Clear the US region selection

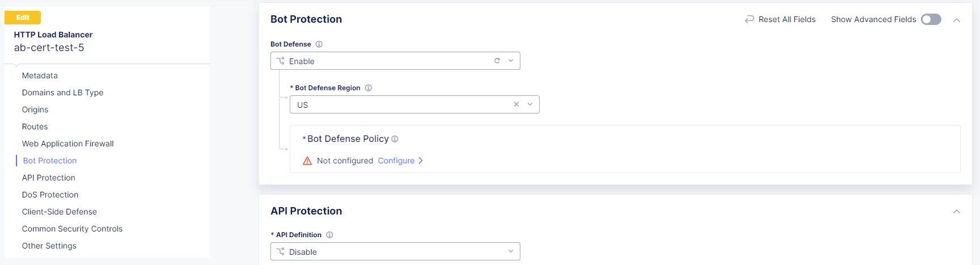[x=516, y=104]
